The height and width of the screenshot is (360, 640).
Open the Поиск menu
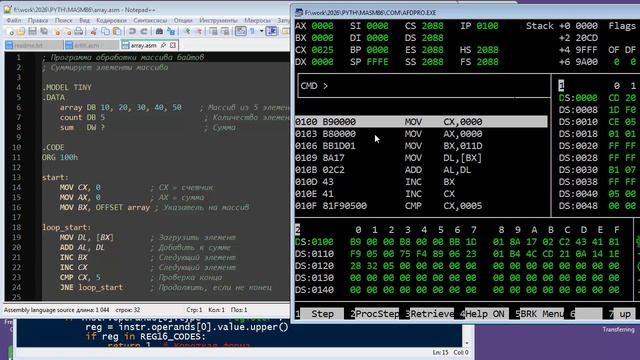tap(63, 20)
